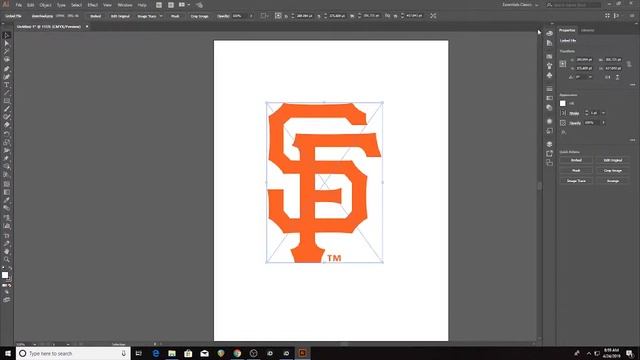Click the Search Adobe Stock field
Screen dimensions: 640x360
pyautogui.click(x=577, y=5)
